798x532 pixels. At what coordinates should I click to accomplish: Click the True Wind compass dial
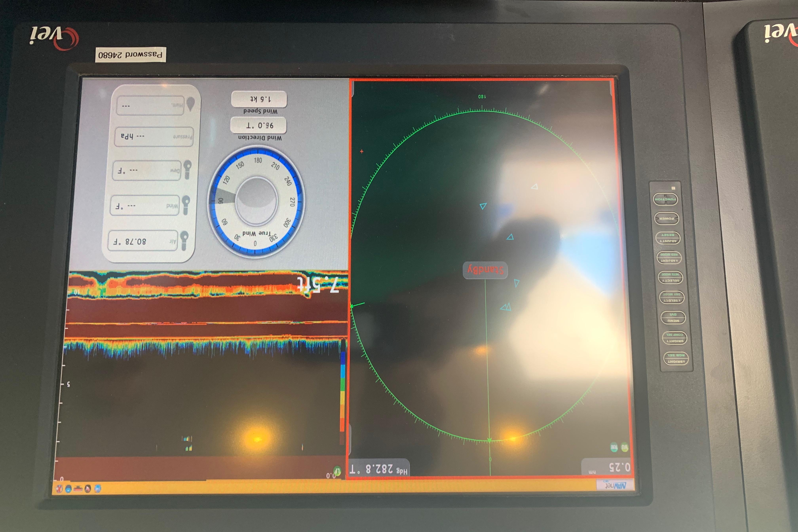[256, 201]
